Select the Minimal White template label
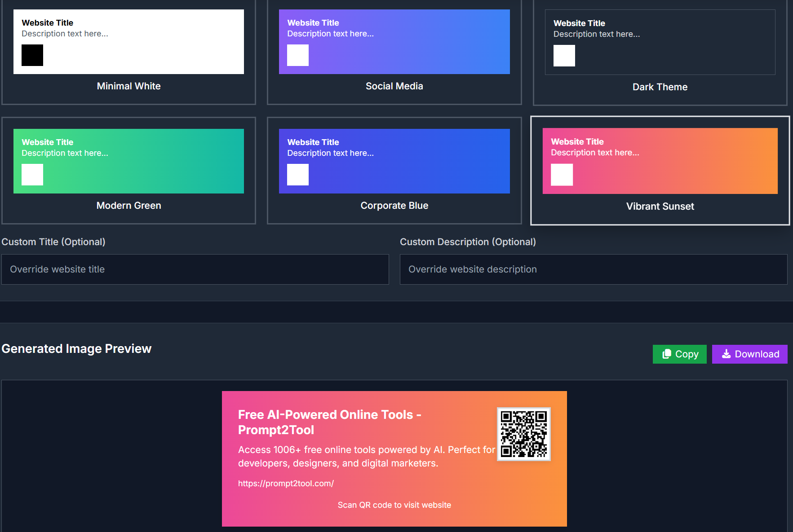 pos(128,86)
